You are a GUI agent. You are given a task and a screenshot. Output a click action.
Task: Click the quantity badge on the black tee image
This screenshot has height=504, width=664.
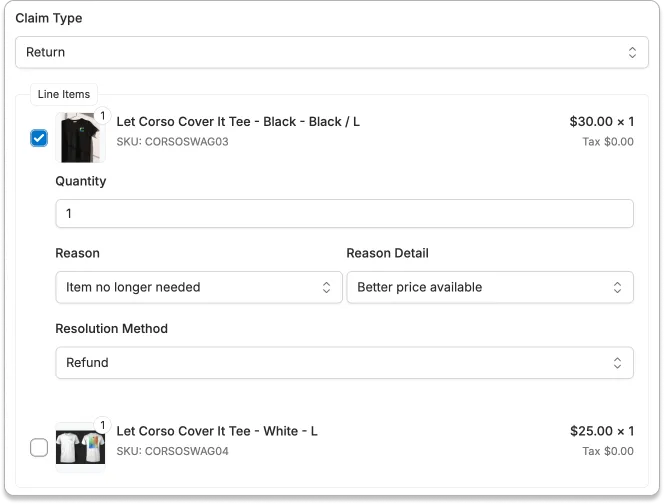(x=102, y=117)
